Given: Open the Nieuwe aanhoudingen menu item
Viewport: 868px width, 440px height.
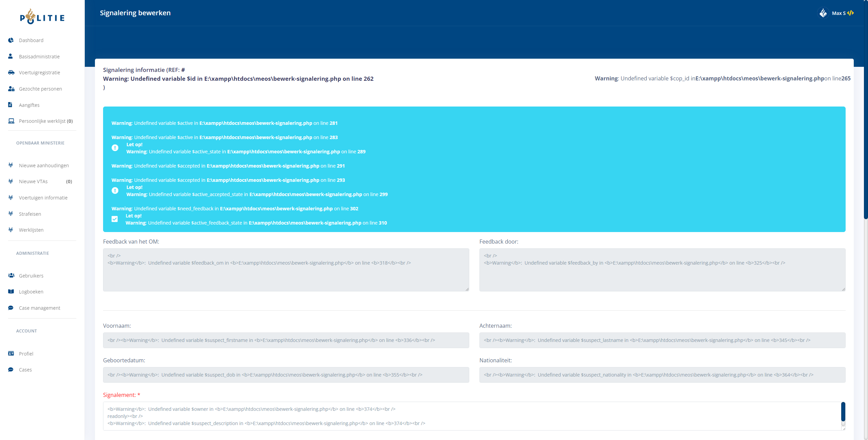Looking at the screenshot, I should click(44, 166).
